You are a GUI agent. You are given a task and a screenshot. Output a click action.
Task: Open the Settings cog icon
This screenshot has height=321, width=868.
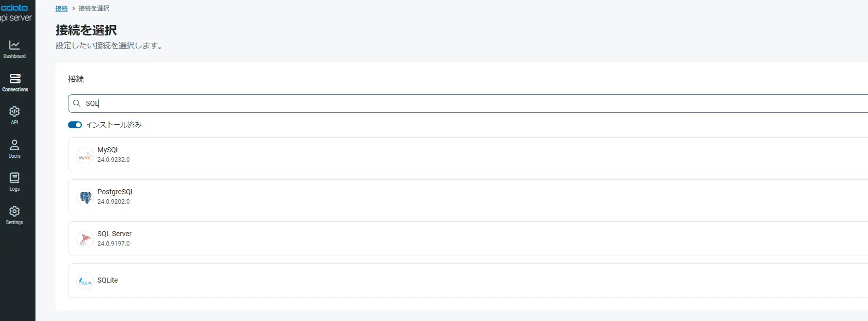[14, 211]
